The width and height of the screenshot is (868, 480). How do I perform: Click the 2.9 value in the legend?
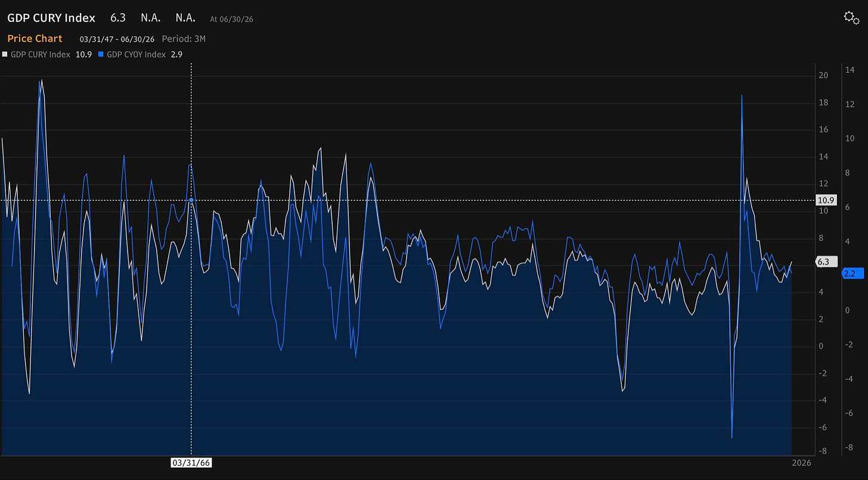pyautogui.click(x=176, y=54)
